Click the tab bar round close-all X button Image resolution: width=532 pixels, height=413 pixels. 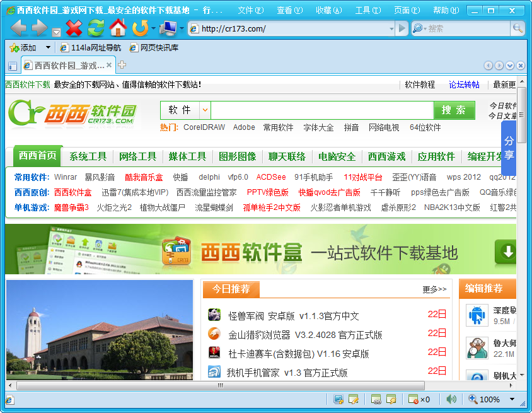pyautogui.click(x=521, y=66)
